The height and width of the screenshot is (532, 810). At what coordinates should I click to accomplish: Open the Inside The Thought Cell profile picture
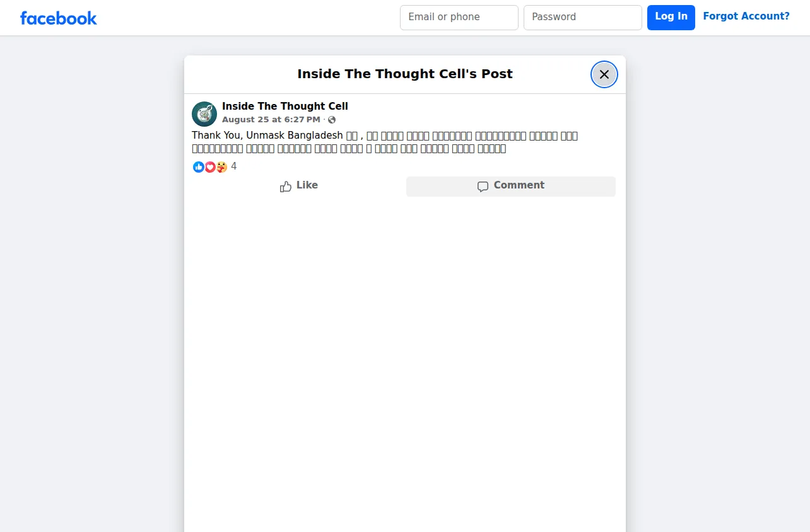point(204,114)
